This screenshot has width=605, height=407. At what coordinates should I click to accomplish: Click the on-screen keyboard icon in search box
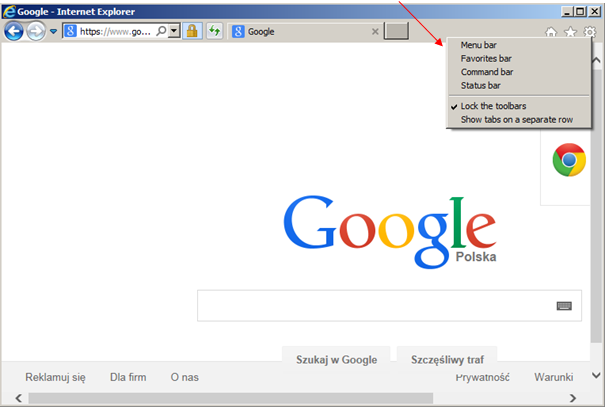click(564, 306)
